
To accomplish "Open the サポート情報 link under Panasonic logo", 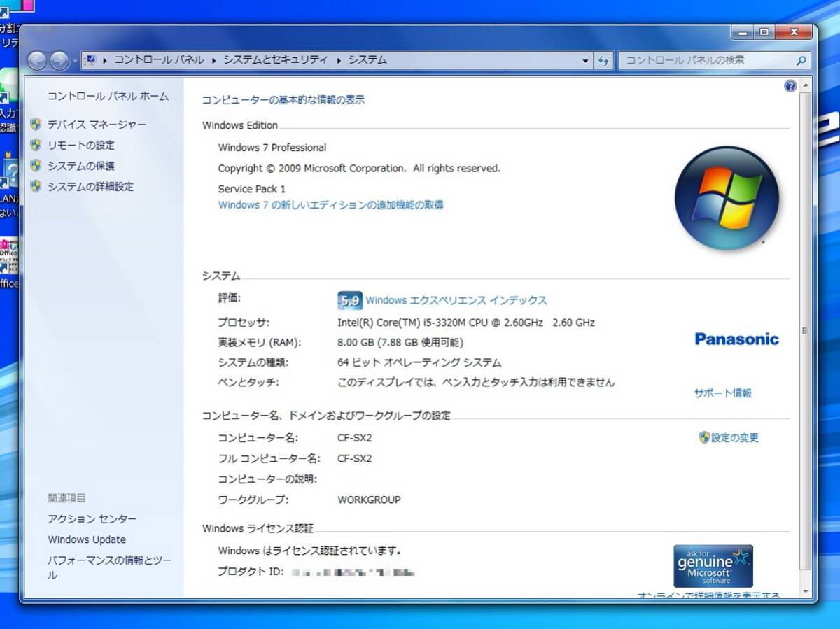I will pyautogui.click(x=722, y=393).
